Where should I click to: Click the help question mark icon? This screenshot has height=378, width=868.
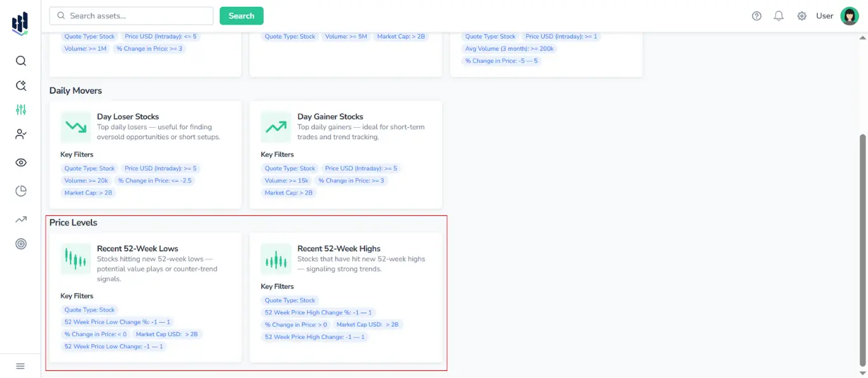756,16
